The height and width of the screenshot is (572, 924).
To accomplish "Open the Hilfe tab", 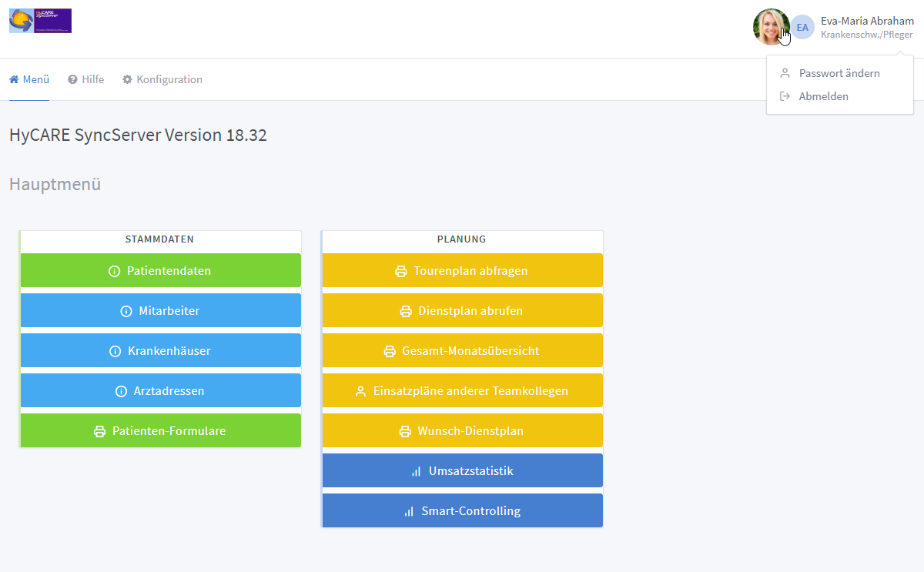I will pos(85,79).
